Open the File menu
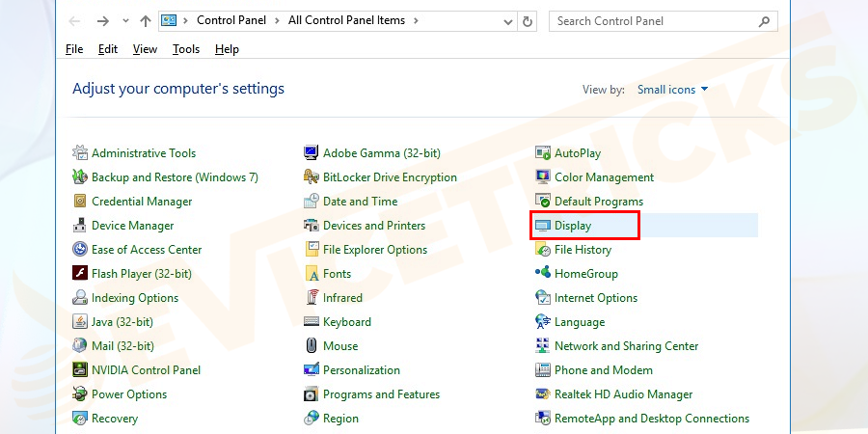The image size is (868, 434). [74, 49]
